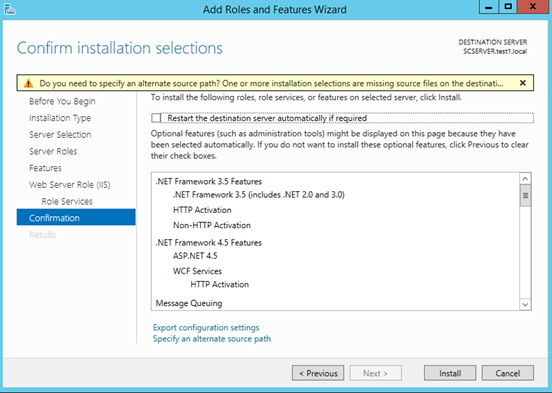Click the SCSERVER.test1.local destination server text

(x=495, y=51)
